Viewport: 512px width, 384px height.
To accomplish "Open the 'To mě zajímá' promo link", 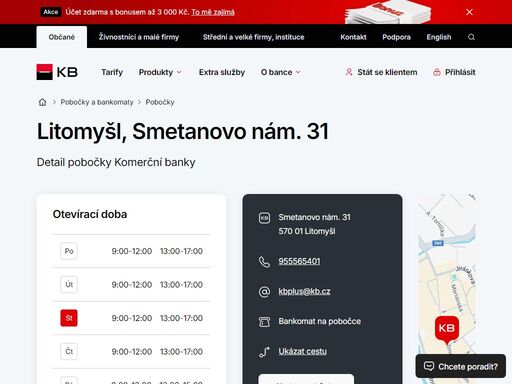I will tap(213, 12).
